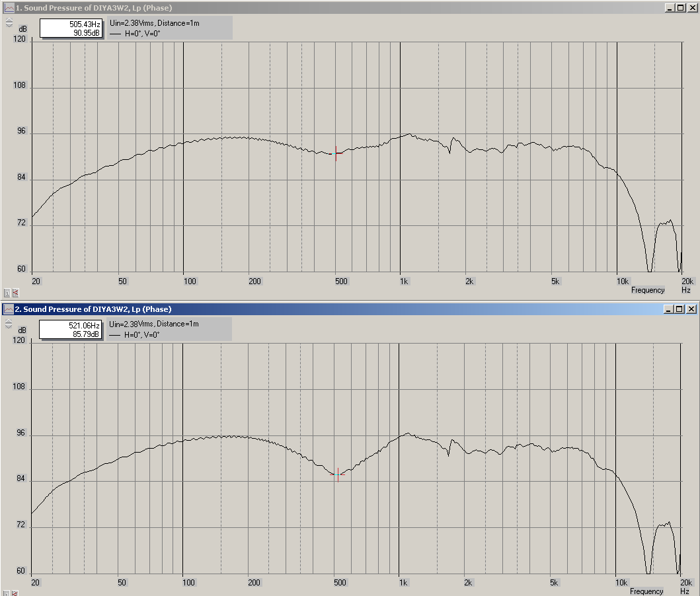Click 108 dB tick label in graph 2
Image resolution: width=700 pixels, height=596 pixels.
(x=19, y=387)
